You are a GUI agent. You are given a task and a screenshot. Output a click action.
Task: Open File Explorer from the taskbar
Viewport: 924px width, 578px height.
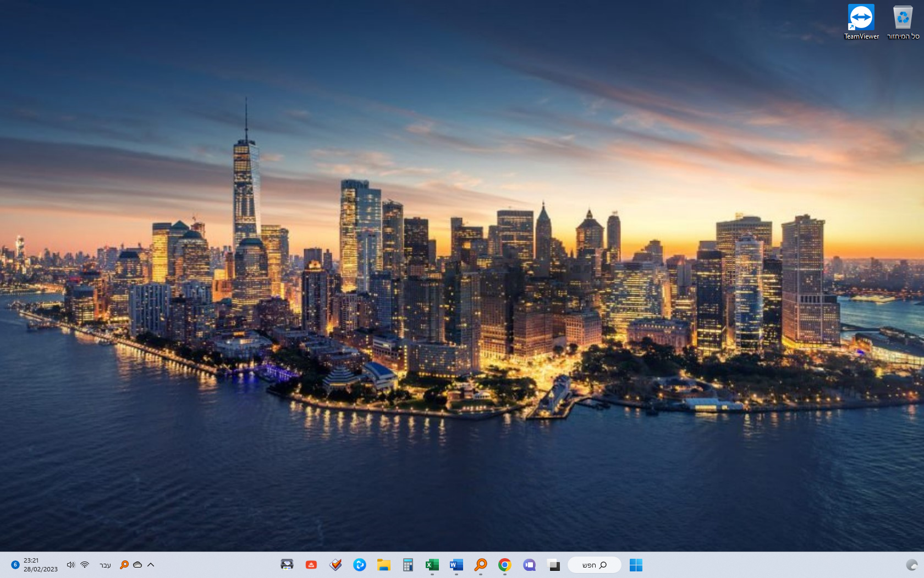384,565
